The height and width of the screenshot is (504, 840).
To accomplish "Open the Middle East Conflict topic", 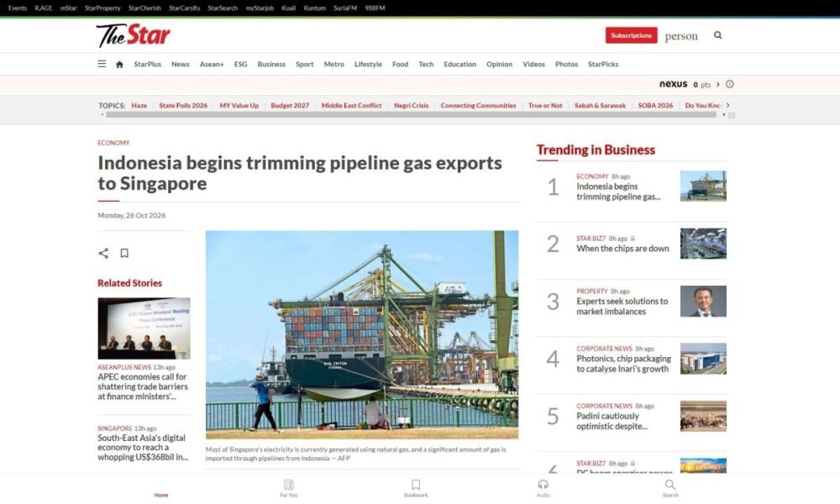I will (351, 106).
